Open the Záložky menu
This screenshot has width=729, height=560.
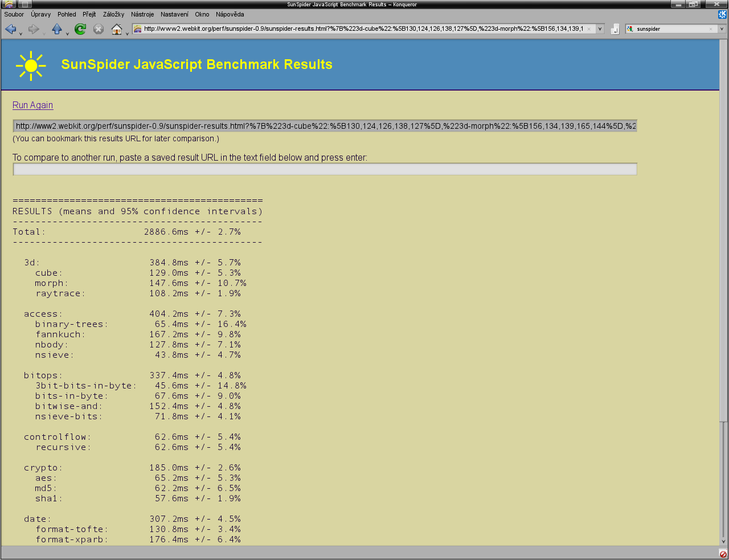[x=114, y=14]
